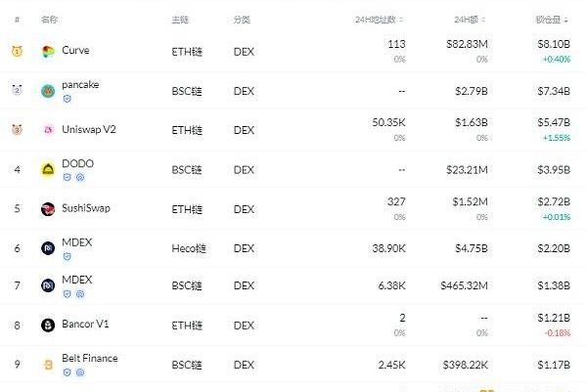Open the pancake project logo icon
The image size is (587, 392).
click(x=48, y=91)
